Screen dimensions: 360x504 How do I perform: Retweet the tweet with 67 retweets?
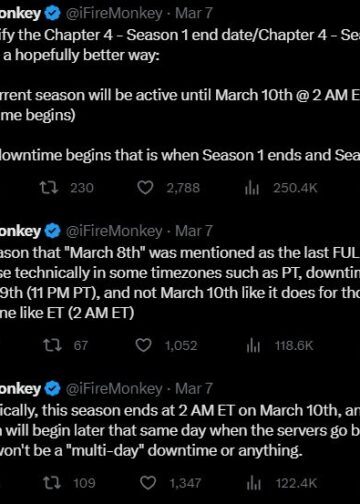52,345
